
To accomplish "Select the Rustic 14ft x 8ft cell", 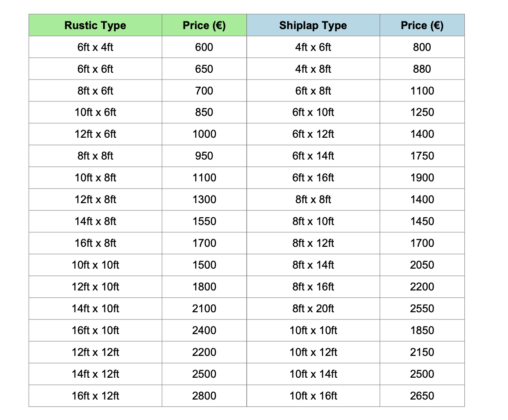I will tap(95, 221).
